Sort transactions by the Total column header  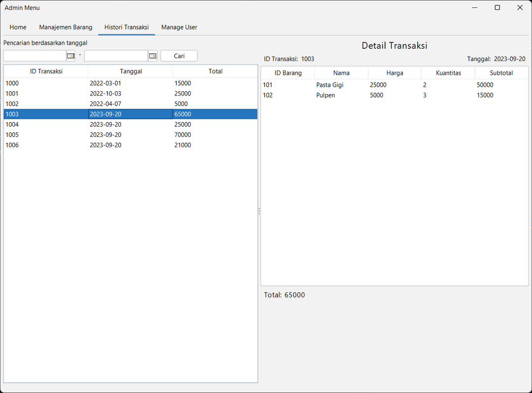[x=215, y=71]
